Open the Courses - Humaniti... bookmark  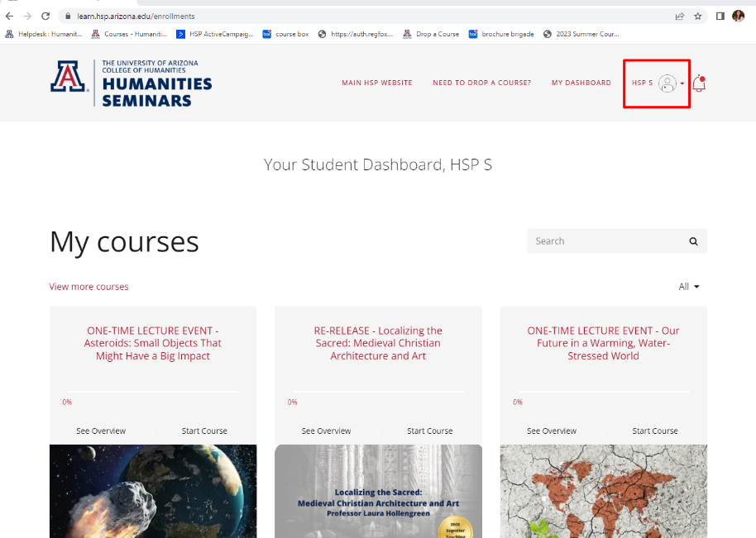[x=129, y=34]
